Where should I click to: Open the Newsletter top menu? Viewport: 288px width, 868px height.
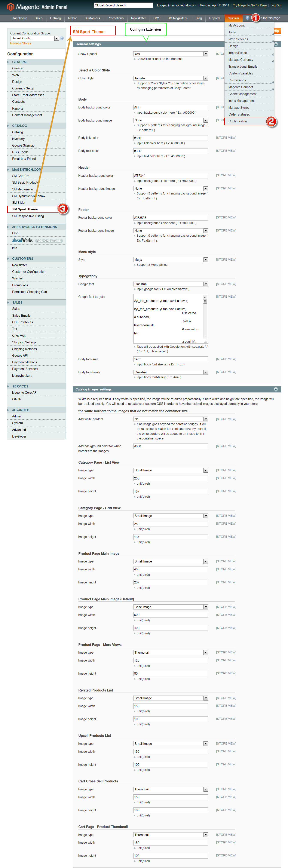pos(138,18)
